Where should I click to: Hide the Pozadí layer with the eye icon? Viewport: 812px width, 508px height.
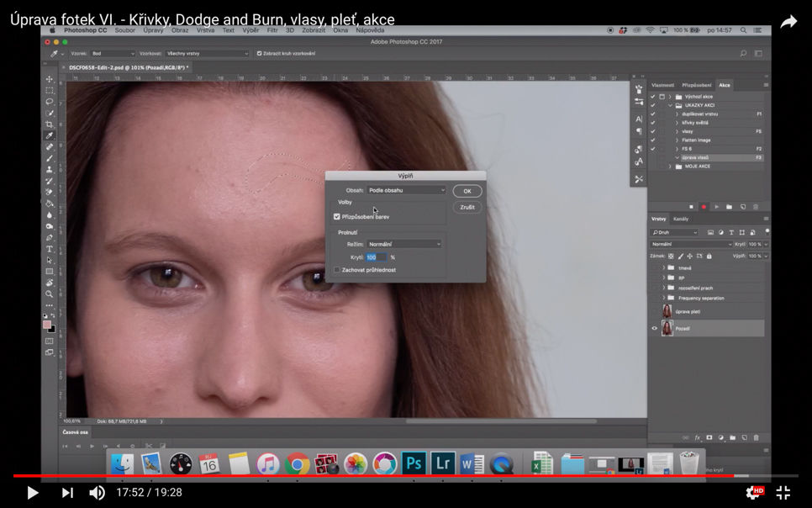pyautogui.click(x=654, y=328)
